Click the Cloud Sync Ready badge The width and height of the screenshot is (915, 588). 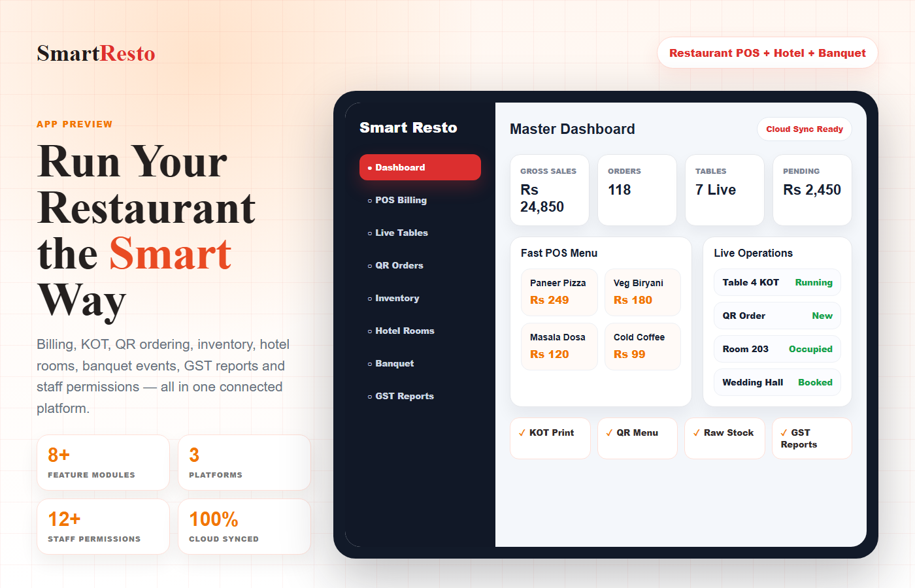pos(805,129)
